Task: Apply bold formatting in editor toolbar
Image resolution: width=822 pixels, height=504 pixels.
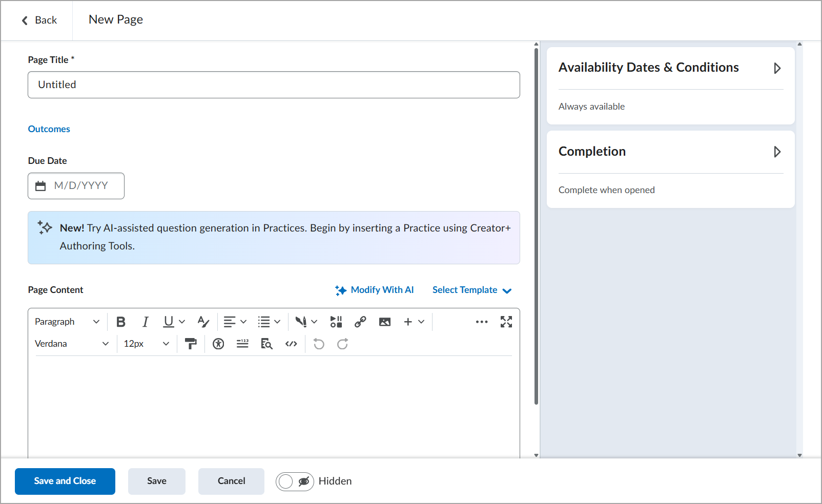Action: [x=121, y=322]
